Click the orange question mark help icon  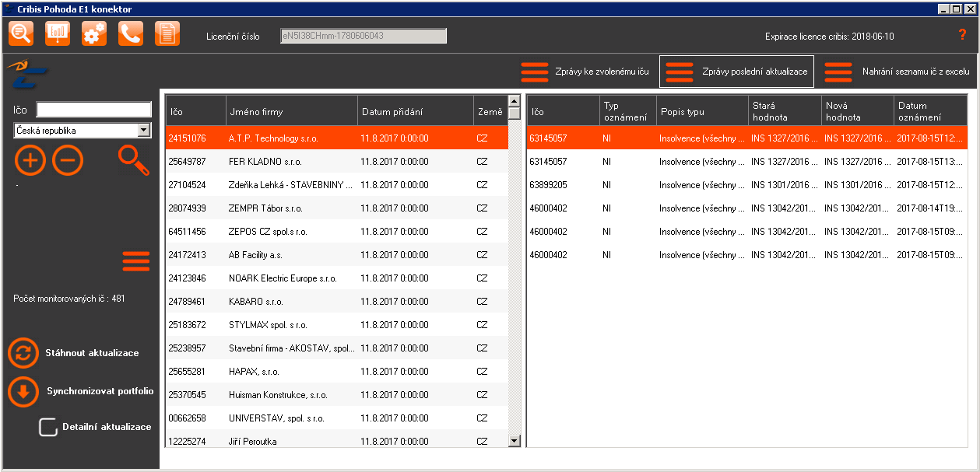coord(963,35)
